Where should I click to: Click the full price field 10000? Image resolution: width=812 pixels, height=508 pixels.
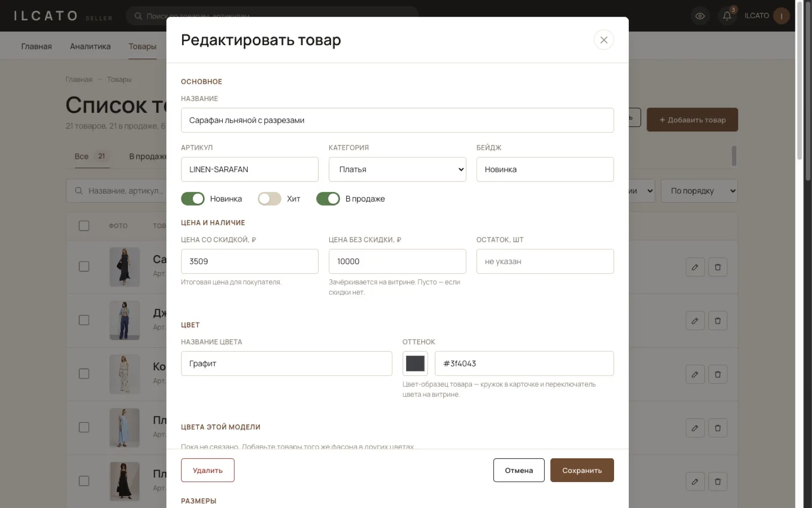[x=397, y=261]
